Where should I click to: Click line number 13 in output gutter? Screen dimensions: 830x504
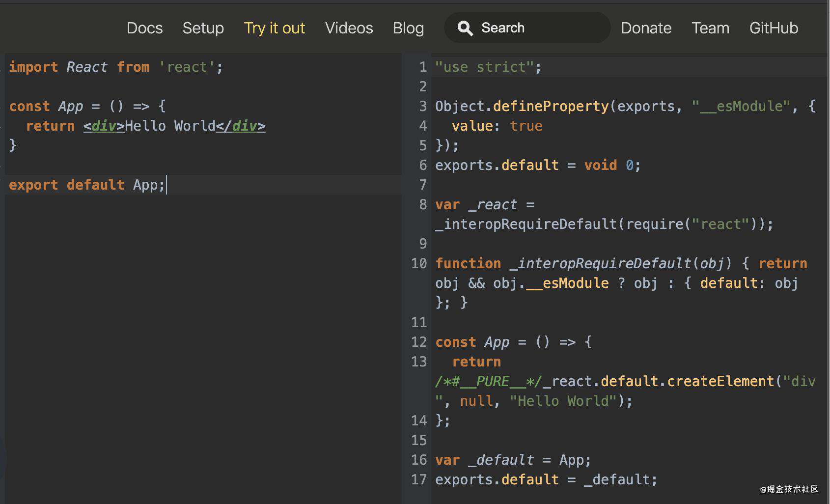tap(419, 362)
